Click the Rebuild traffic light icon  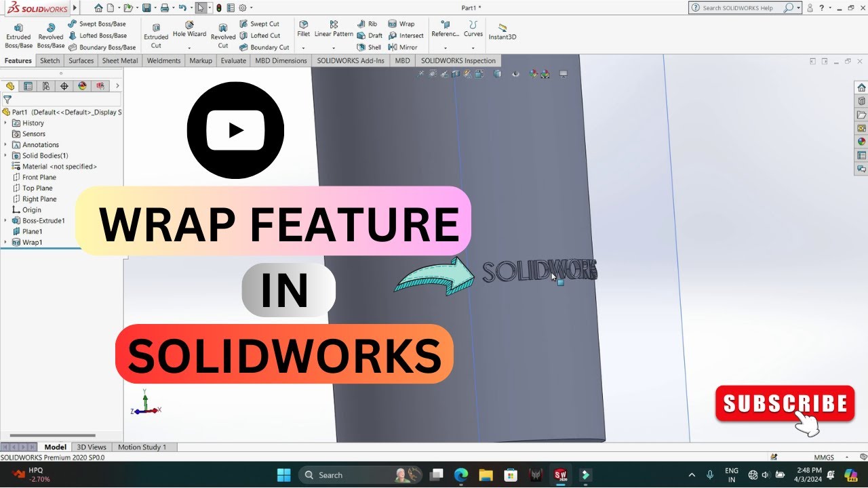(x=218, y=8)
